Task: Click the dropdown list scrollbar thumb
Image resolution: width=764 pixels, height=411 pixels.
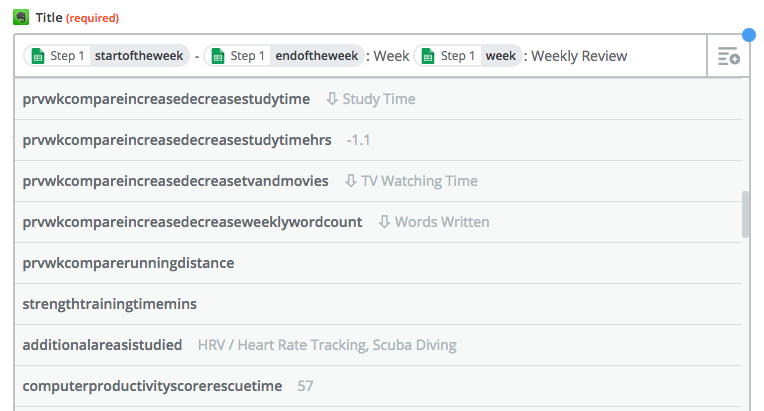Action: point(745,214)
